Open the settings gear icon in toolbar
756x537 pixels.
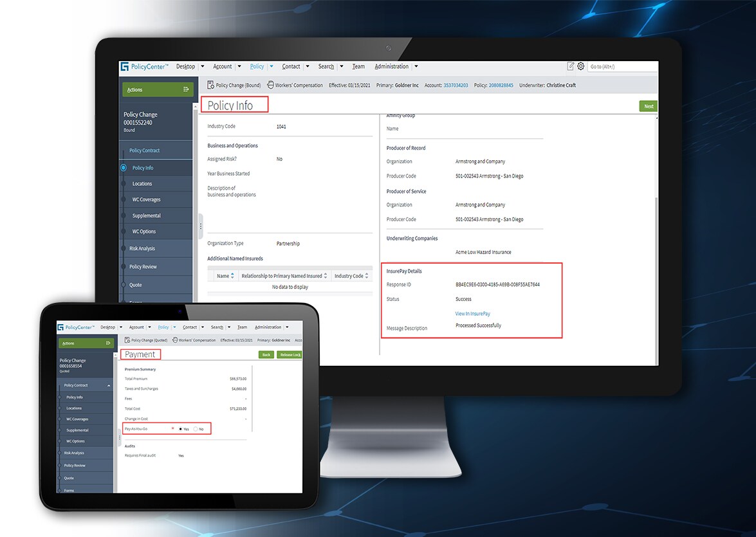click(x=581, y=66)
